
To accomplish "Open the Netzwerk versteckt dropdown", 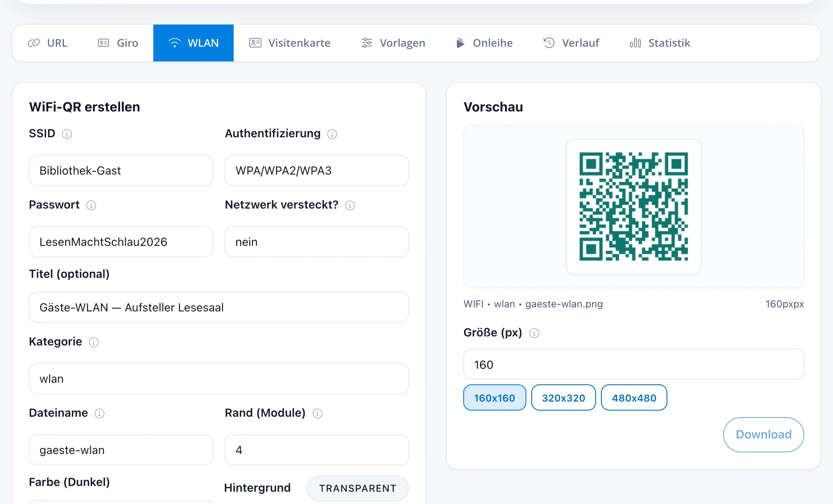I will point(317,242).
